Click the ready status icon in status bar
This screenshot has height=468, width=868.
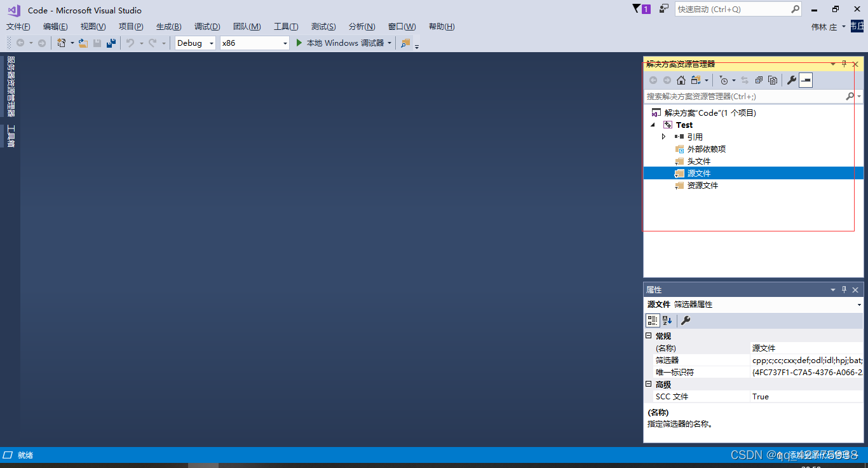(x=8, y=455)
